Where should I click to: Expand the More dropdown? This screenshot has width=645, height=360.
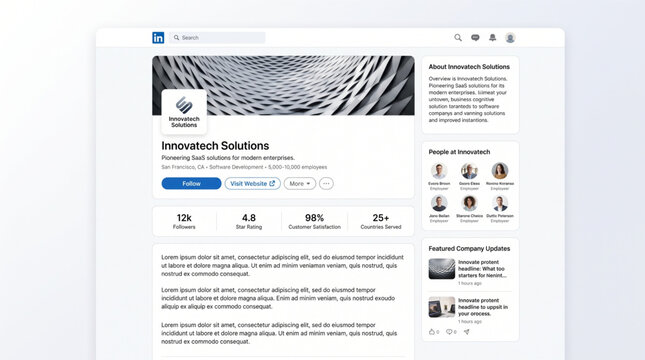click(300, 183)
